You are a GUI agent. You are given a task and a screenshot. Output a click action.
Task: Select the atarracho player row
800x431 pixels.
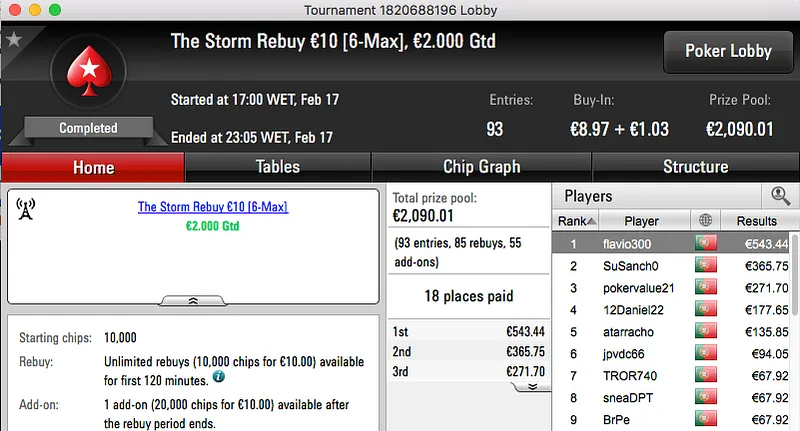[628, 332]
